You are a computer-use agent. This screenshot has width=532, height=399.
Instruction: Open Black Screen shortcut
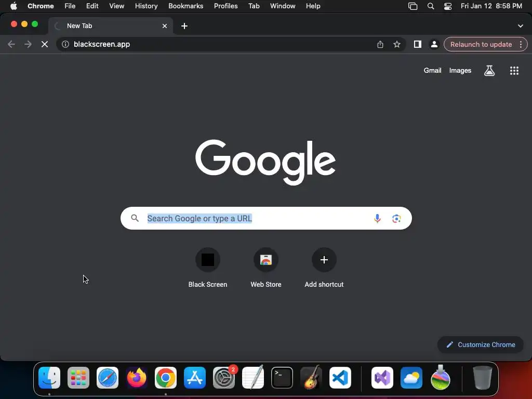tap(208, 268)
